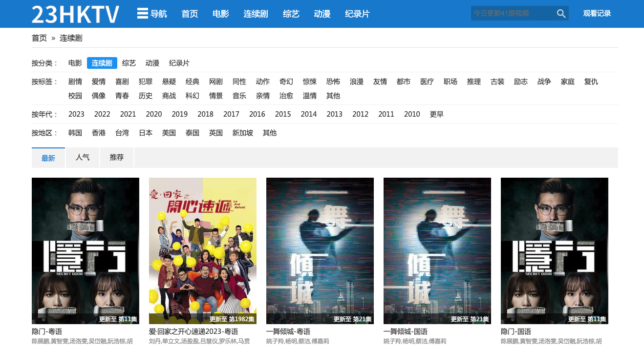Filter by 职场 tag
The image size is (644, 350).
coord(451,82)
